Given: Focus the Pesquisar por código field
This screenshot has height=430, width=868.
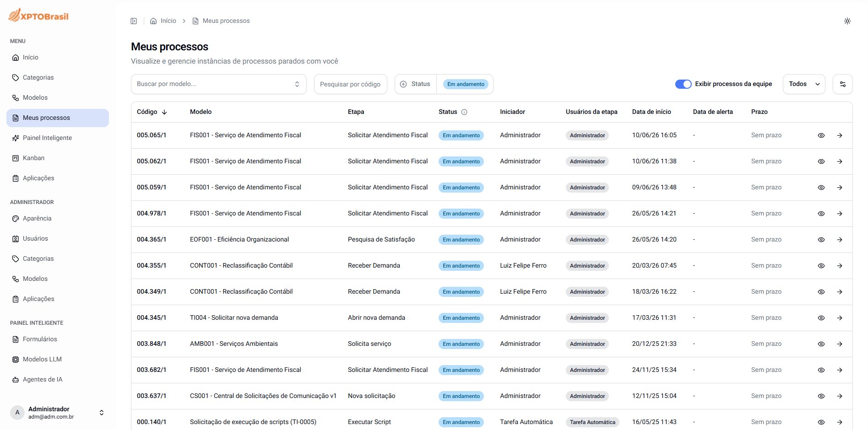Looking at the screenshot, I should click(x=350, y=84).
